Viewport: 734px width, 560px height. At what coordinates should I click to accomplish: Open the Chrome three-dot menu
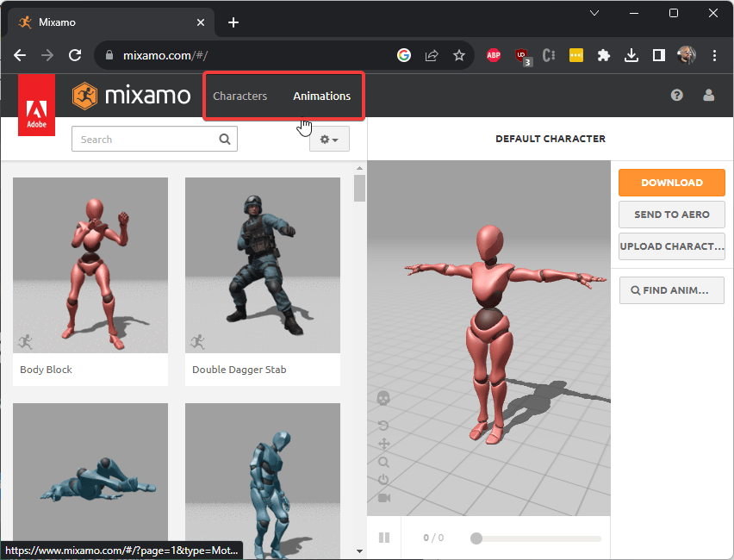[x=714, y=55]
